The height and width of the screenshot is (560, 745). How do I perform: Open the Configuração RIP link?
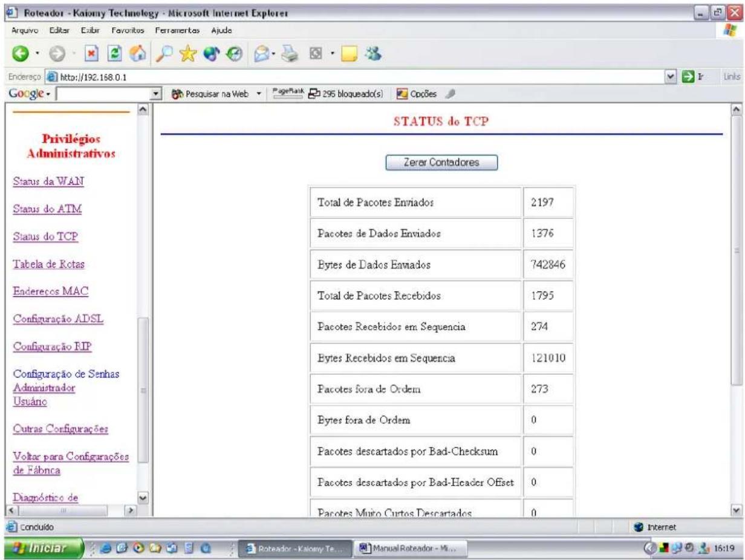point(52,347)
